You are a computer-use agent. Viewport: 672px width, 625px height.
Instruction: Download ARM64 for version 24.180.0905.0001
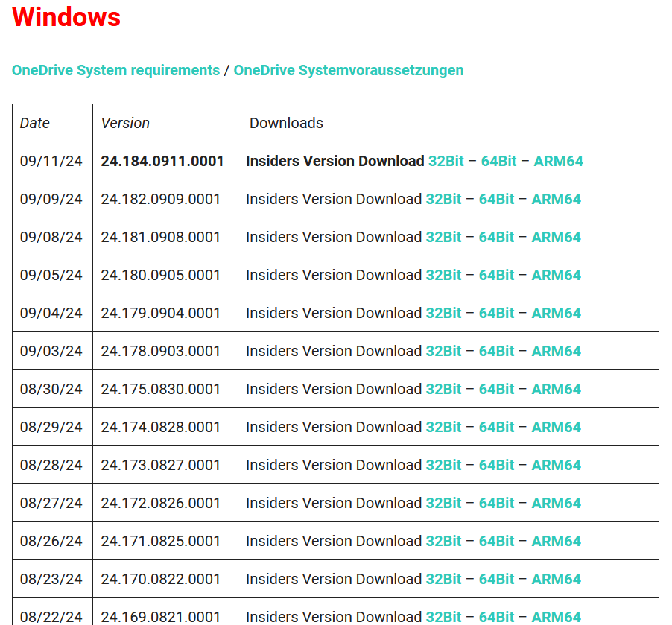pyautogui.click(x=557, y=275)
